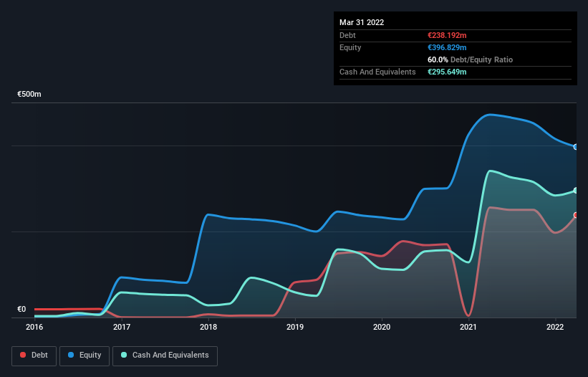The height and width of the screenshot is (377, 588).
Task: Click the Mar 31 2022 tooltip date
Action: (x=362, y=22)
